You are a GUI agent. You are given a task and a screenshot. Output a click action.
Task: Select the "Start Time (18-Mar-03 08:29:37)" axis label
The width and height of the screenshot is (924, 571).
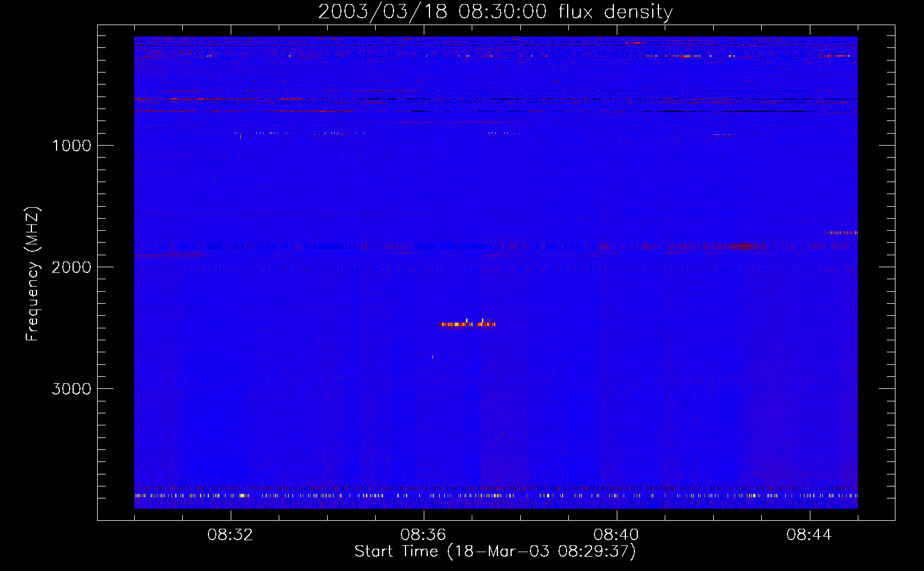point(495,552)
